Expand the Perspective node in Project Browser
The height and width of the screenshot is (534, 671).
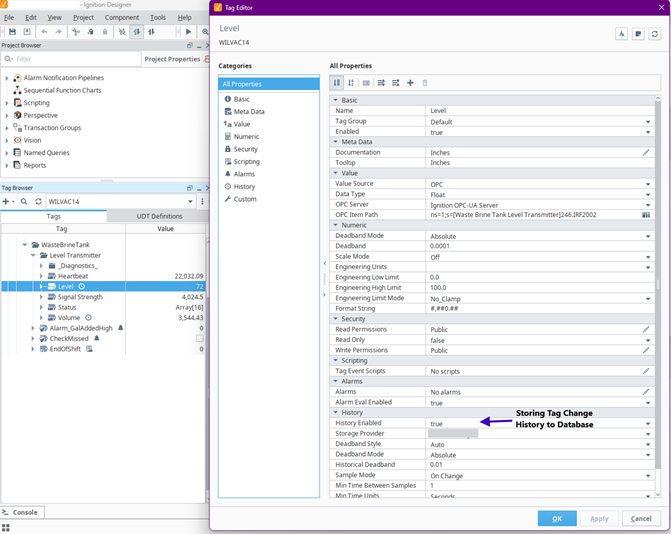[6, 115]
